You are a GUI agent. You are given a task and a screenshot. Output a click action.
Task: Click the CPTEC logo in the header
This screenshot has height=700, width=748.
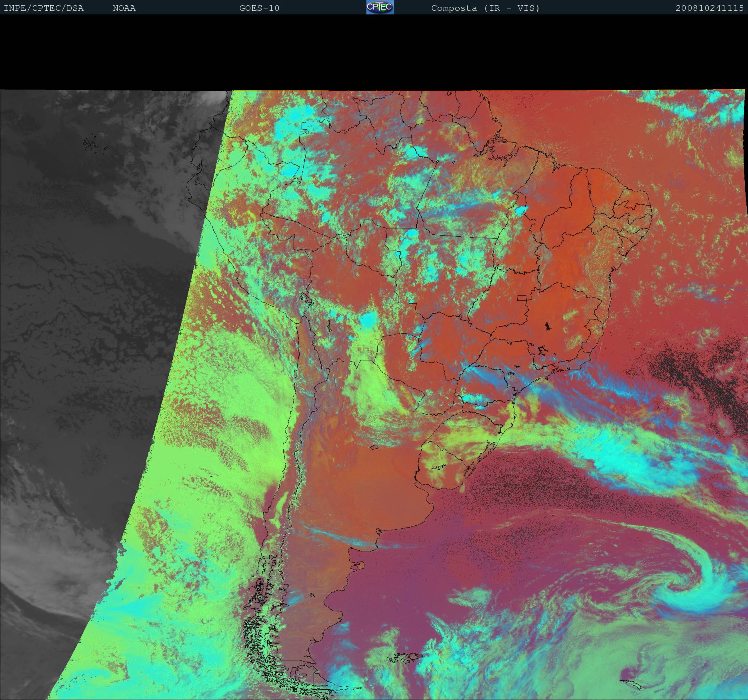(x=380, y=7)
